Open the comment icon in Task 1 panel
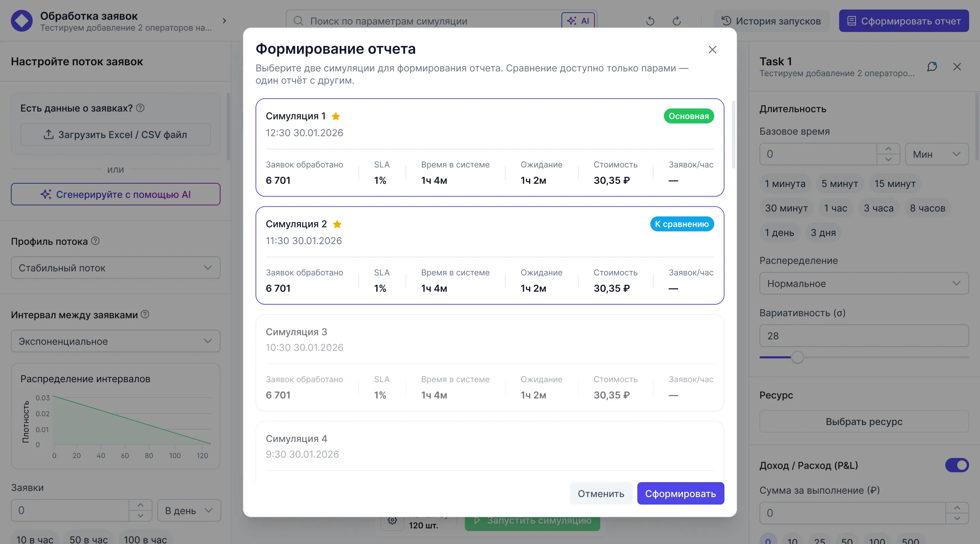 (932, 67)
